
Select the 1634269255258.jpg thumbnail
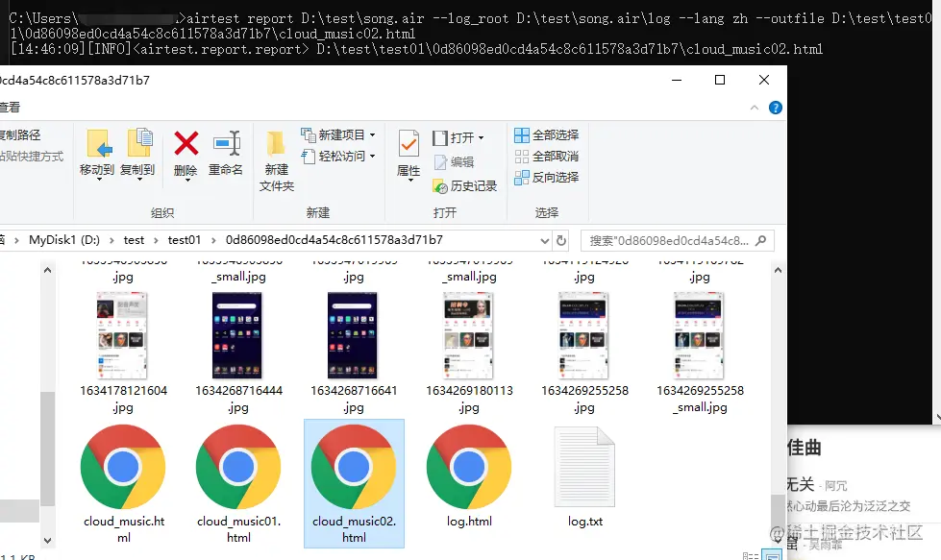click(584, 335)
